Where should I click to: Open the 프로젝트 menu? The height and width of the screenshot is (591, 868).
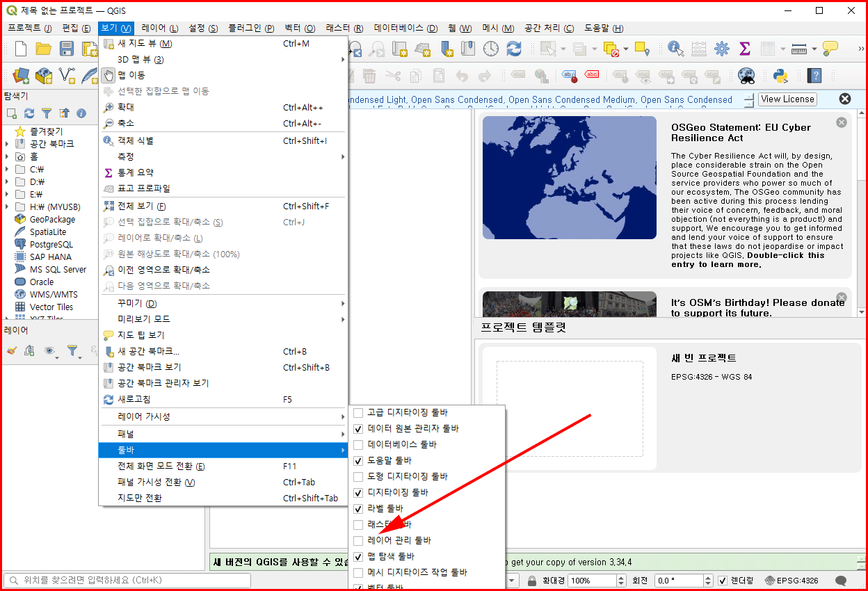point(29,28)
